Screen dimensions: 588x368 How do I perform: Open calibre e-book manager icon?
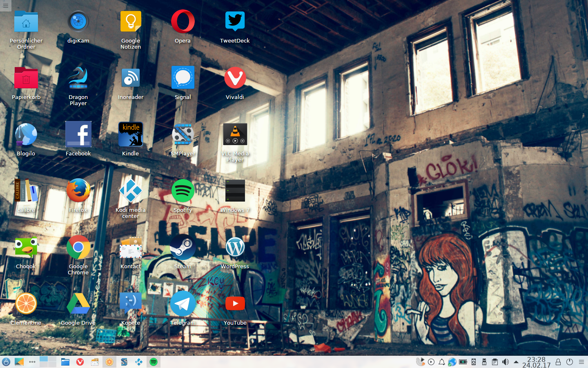[x=26, y=191]
